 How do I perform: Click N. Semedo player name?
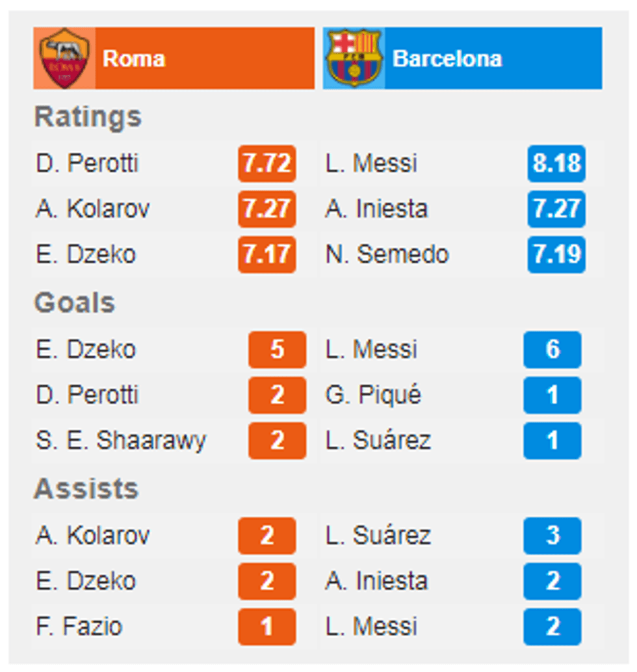(387, 255)
